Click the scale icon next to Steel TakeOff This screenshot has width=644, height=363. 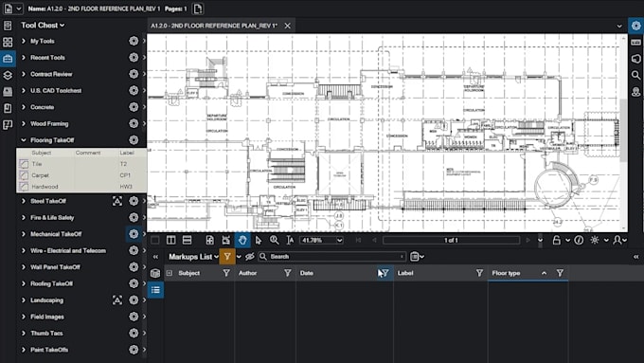117,201
